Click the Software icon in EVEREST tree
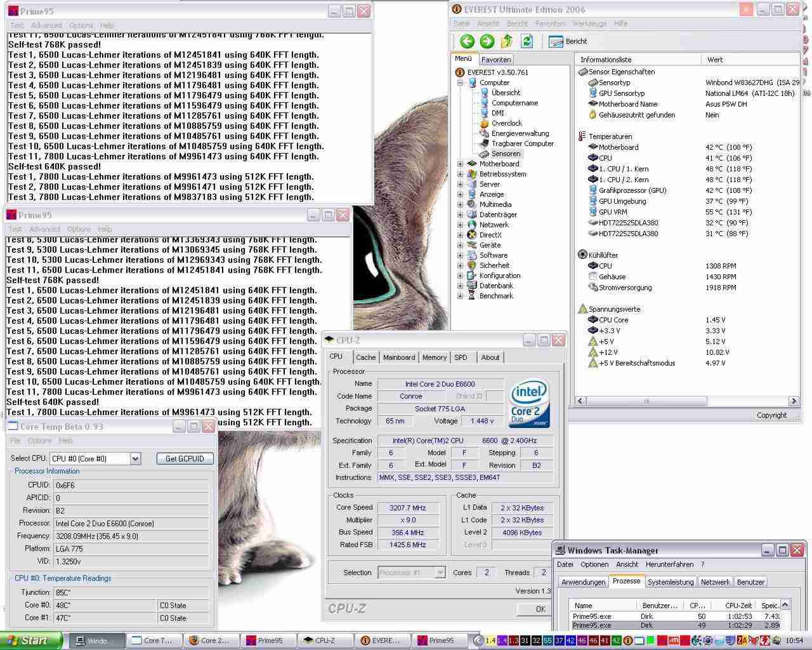812x650 pixels. [x=472, y=255]
